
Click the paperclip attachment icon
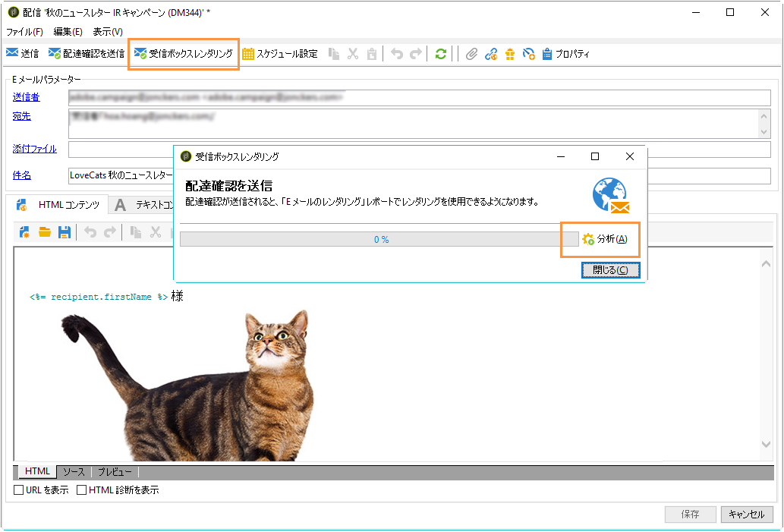click(471, 53)
